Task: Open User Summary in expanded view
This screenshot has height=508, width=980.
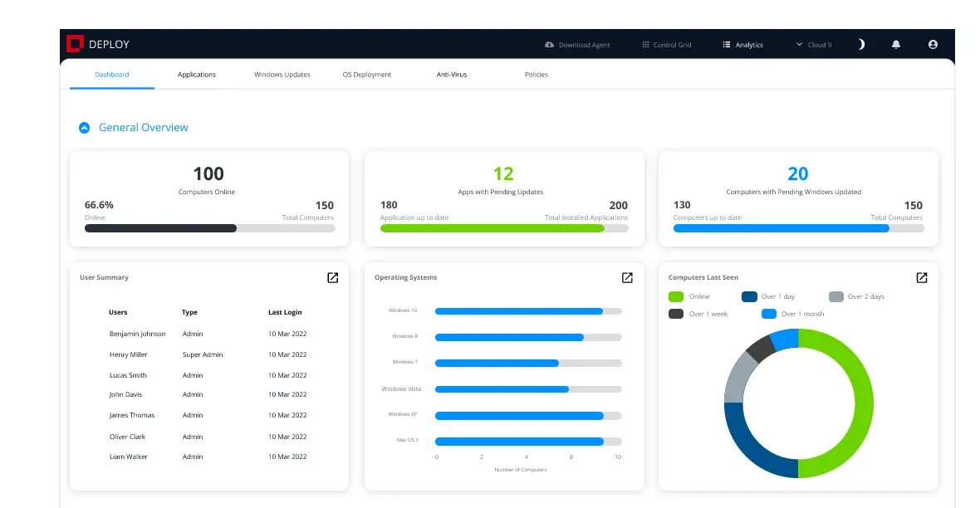Action: (332, 277)
